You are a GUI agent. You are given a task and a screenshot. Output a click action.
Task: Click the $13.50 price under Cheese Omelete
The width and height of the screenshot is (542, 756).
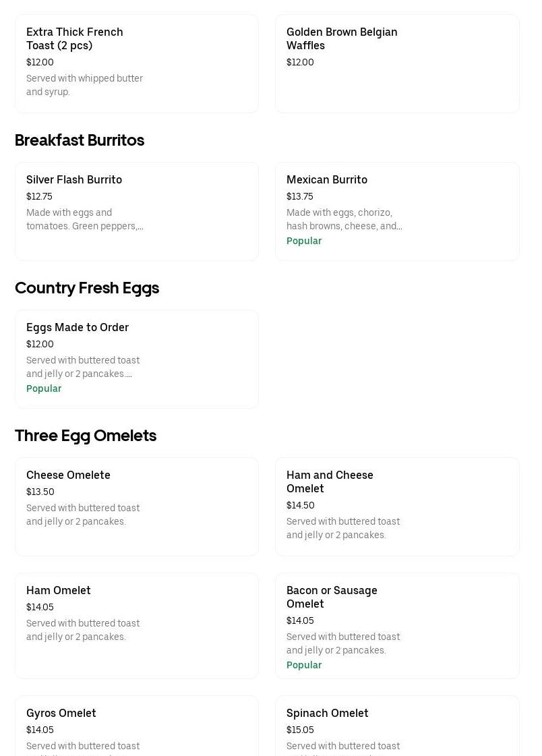pyautogui.click(x=40, y=492)
